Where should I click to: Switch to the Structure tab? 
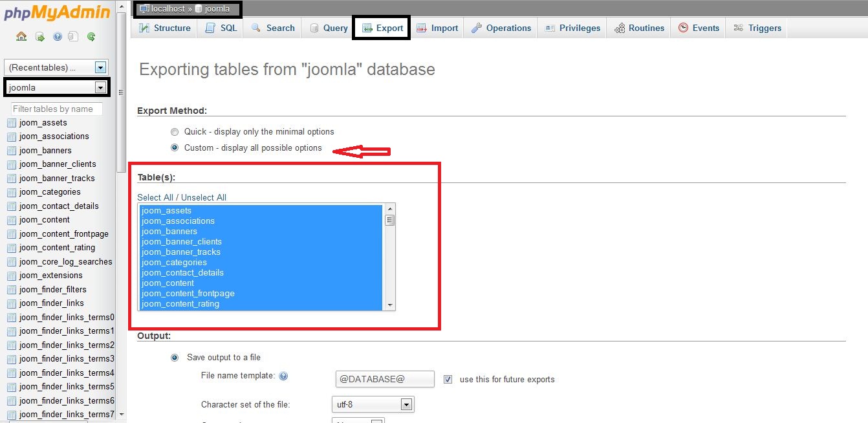point(165,28)
